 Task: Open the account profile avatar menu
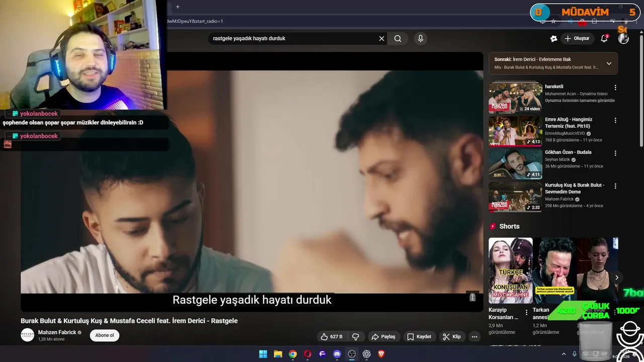point(623,39)
